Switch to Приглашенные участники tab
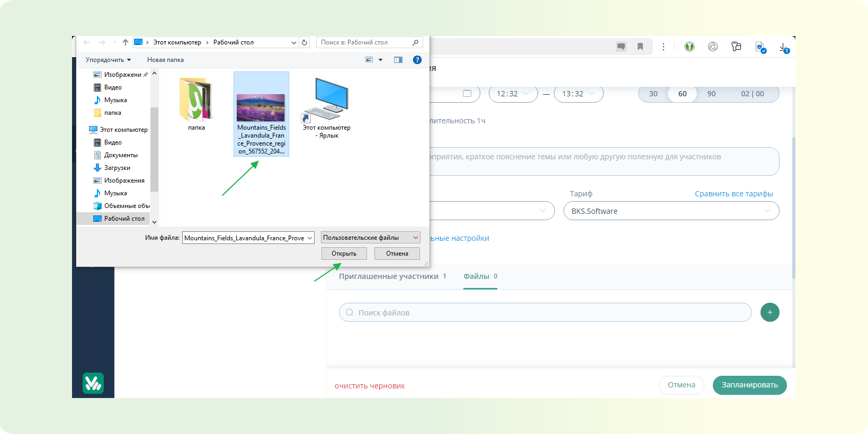The image size is (868, 434). click(392, 276)
